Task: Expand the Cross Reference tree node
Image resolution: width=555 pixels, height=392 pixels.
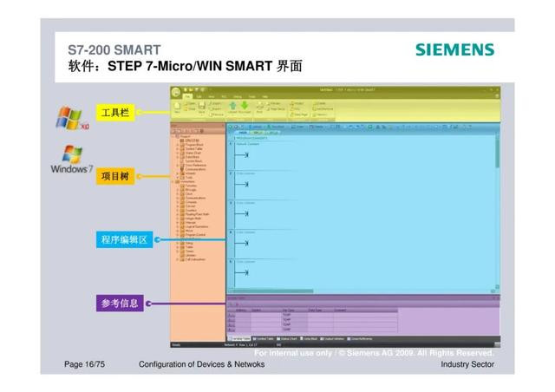Action: pos(177,165)
